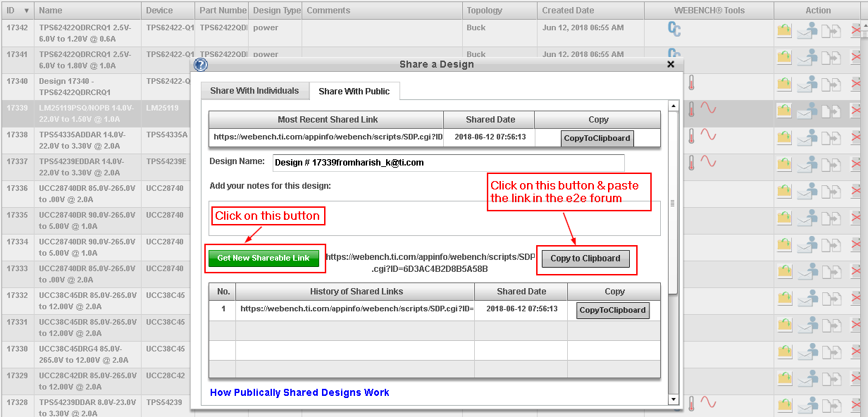Launch the thermal simulation thermometer icon for design 17339
Image resolution: width=868 pixels, height=417 pixels.
691,108
